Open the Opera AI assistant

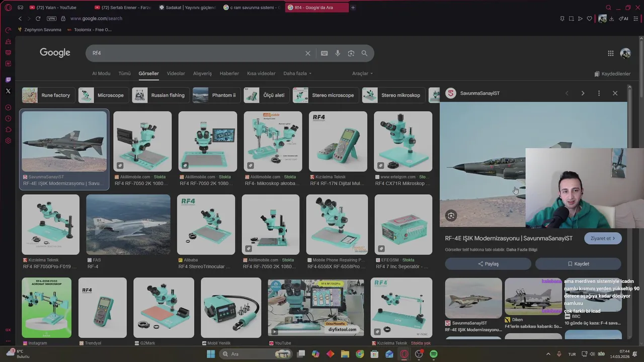coord(624,19)
